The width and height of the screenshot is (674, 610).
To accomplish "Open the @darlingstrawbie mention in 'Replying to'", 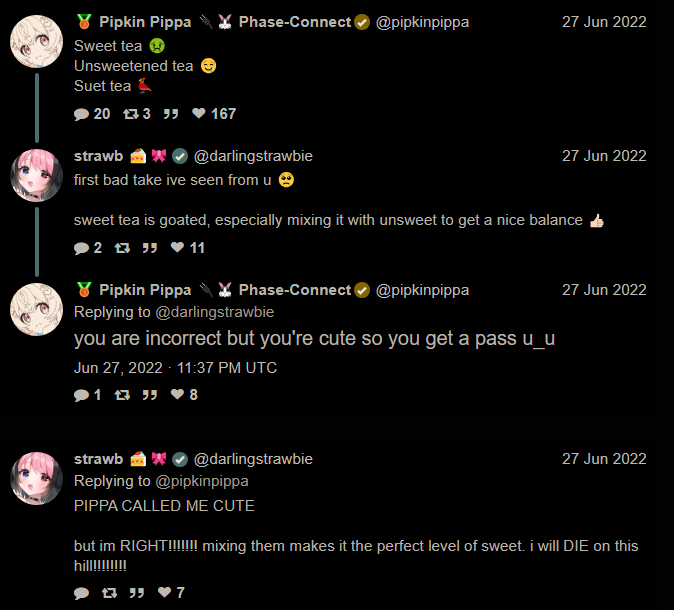I will (214, 312).
